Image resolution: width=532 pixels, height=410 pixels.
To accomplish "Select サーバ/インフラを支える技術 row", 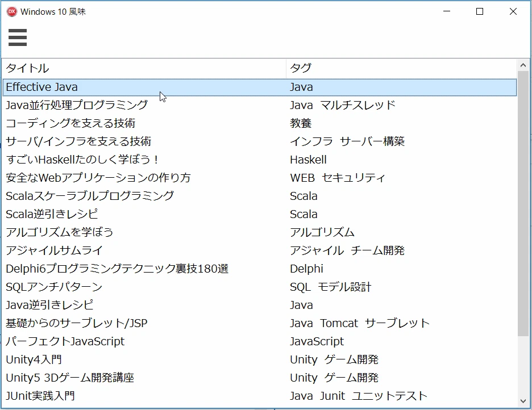I will click(260, 141).
